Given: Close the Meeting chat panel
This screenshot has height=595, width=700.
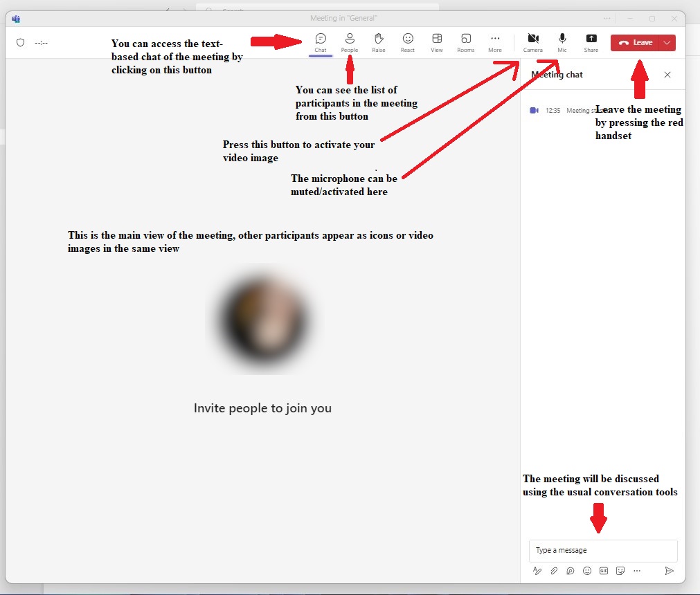Looking at the screenshot, I should point(667,75).
